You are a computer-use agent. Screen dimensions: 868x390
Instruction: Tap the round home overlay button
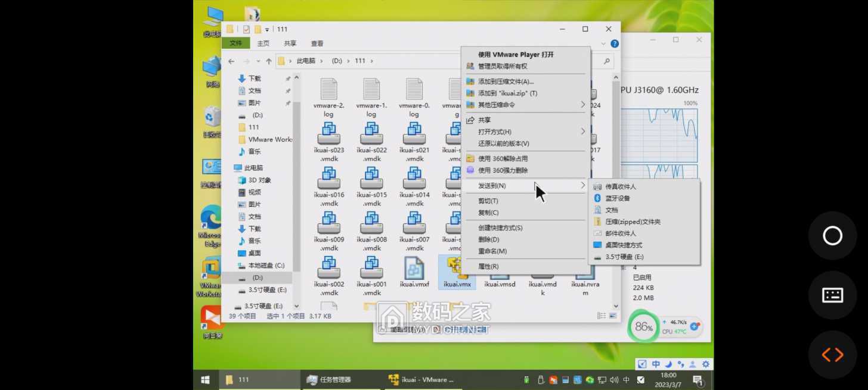point(832,235)
